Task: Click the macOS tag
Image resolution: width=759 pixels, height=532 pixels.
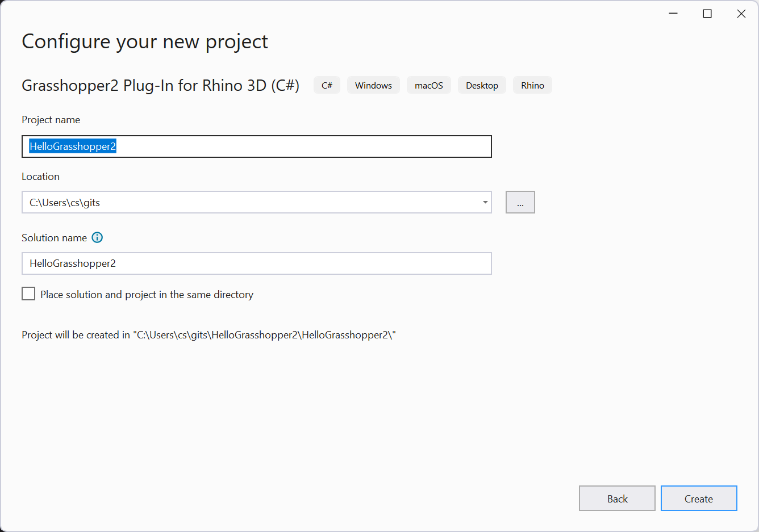Action: [429, 85]
